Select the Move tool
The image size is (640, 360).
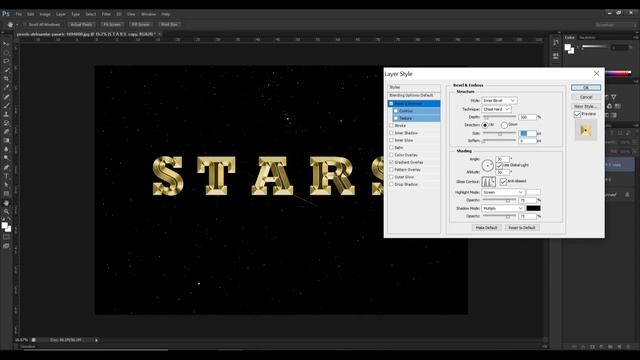pos(6,43)
